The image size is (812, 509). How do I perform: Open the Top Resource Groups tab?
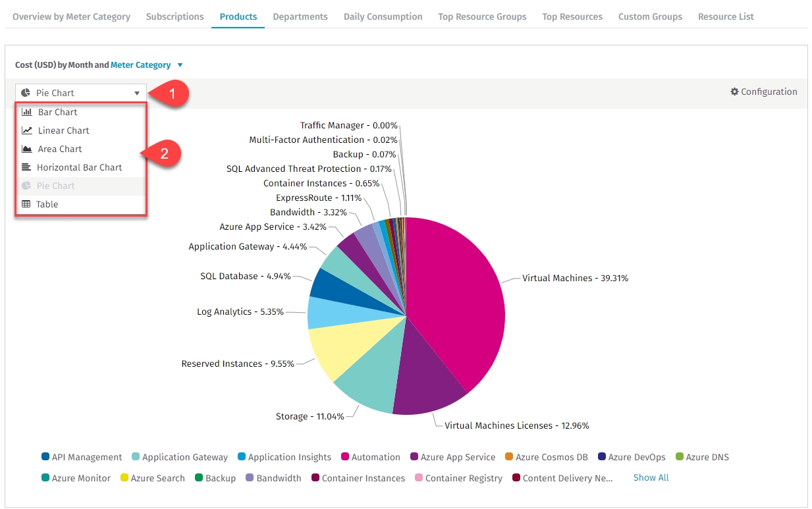point(482,16)
